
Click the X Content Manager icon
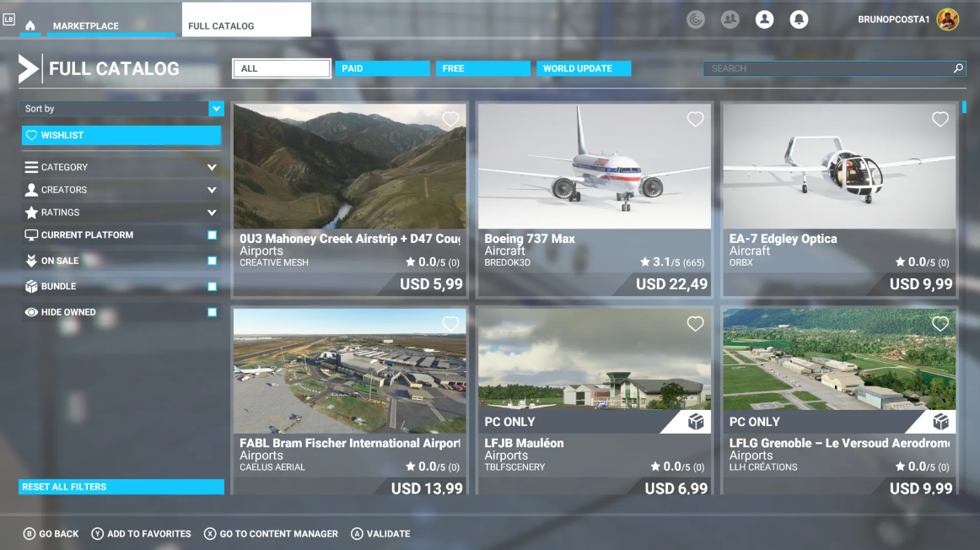210,534
